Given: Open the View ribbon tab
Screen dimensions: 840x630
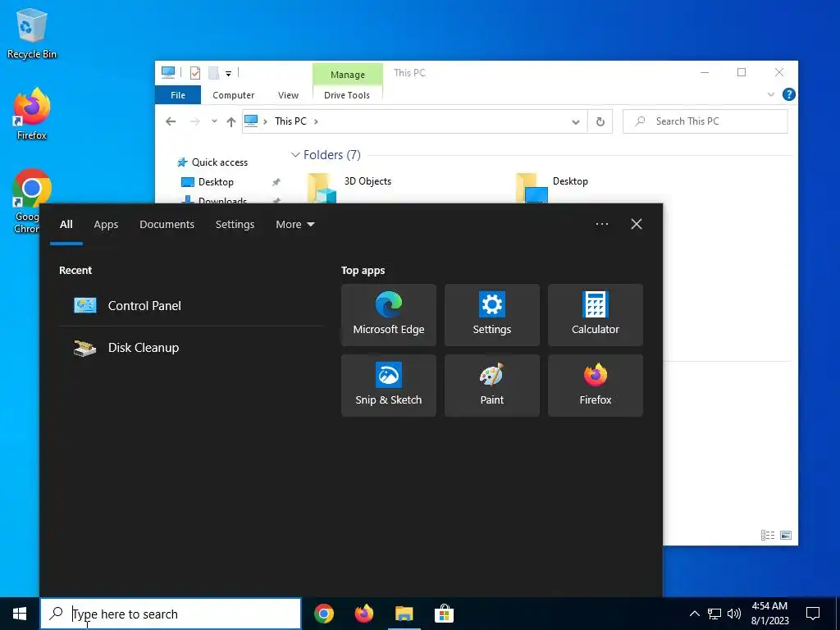Looking at the screenshot, I should [288, 95].
